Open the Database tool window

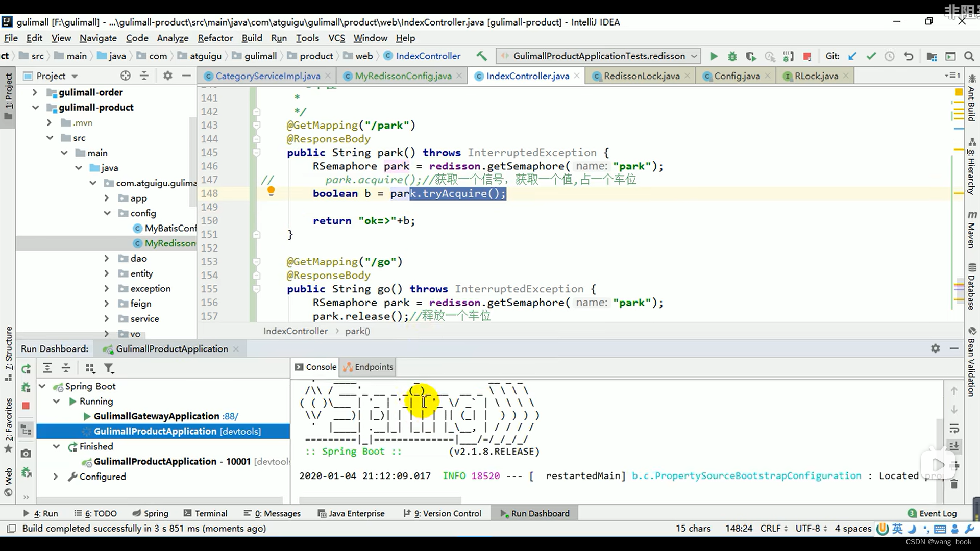click(972, 286)
